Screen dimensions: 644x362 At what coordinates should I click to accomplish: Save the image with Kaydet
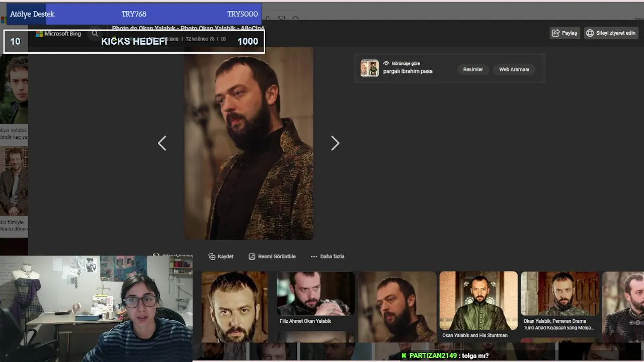(x=221, y=256)
